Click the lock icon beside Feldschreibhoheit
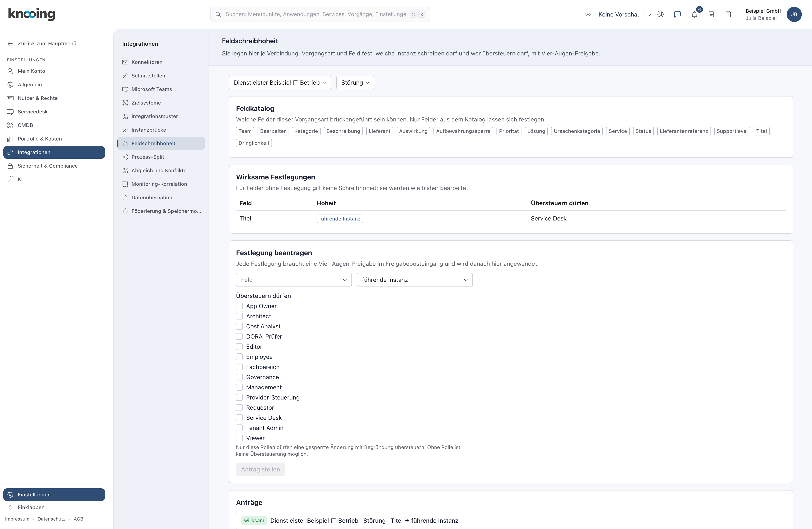Viewport: 812px width, 529px height. point(125,143)
